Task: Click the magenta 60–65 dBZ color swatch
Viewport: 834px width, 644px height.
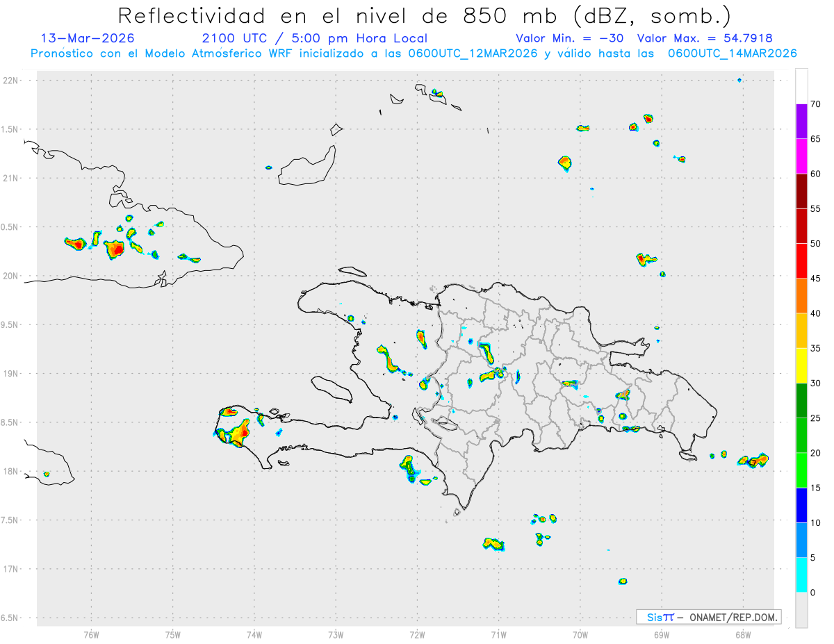Action: [x=801, y=156]
